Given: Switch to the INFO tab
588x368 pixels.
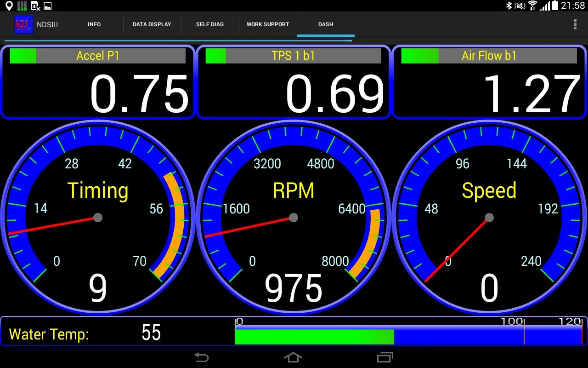Looking at the screenshot, I should 94,24.
